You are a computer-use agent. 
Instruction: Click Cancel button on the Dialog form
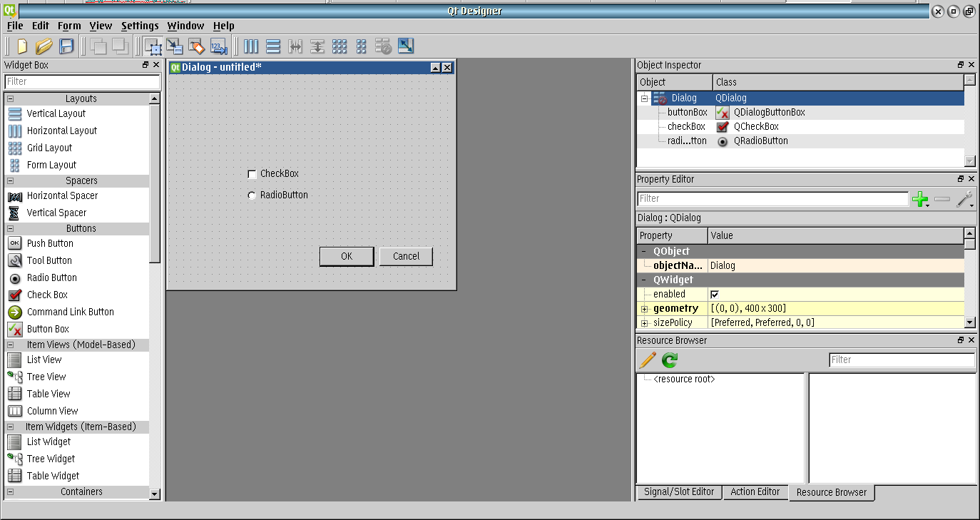pyautogui.click(x=406, y=256)
